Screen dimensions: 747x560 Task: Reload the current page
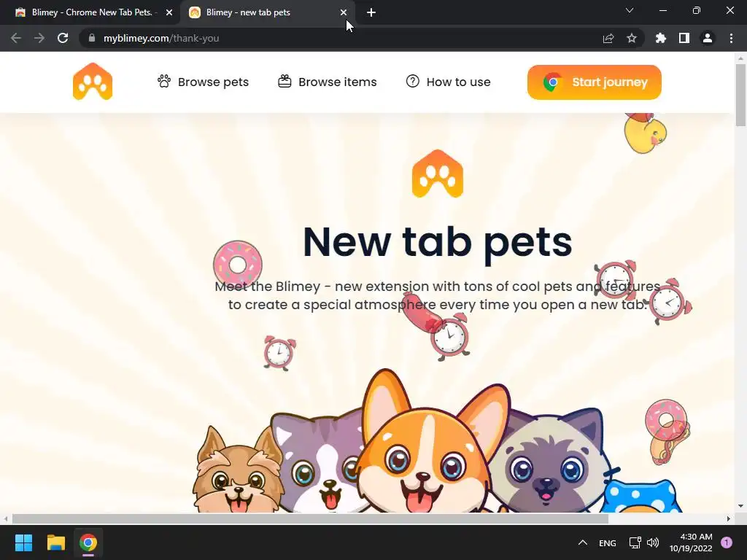click(x=63, y=38)
